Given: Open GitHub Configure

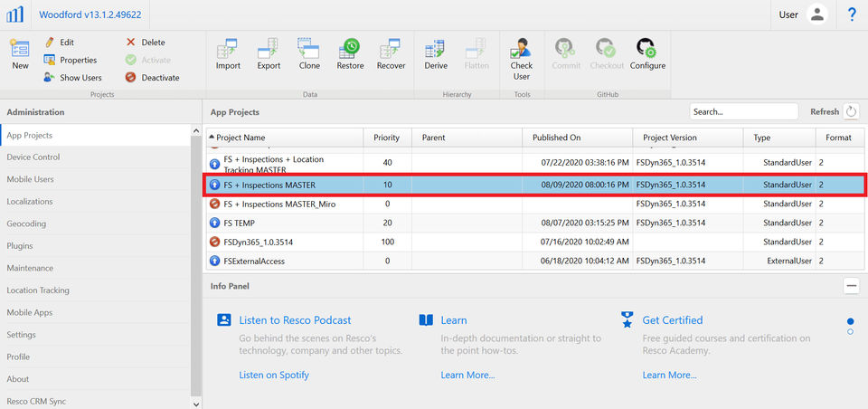Looking at the screenshot, I should [647, 53].
